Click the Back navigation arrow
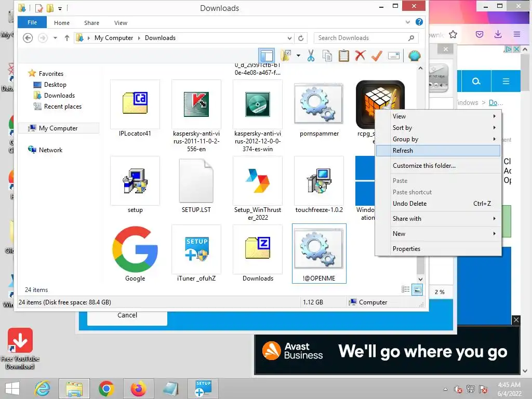 coord(28,37)
